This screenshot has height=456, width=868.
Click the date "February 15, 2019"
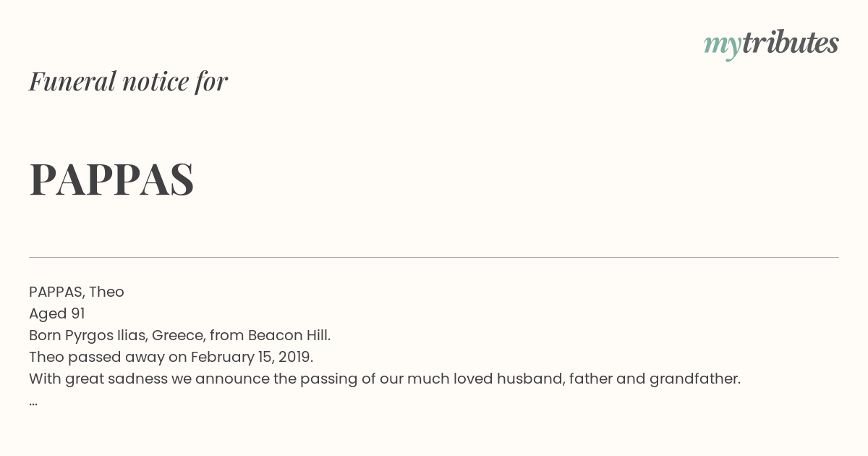[x=251, y=357]
